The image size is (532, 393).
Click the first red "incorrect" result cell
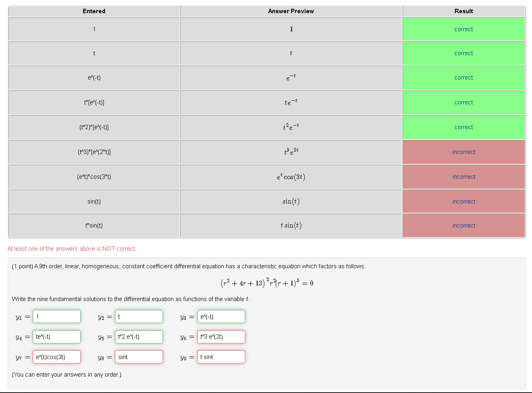pos(463,152)
